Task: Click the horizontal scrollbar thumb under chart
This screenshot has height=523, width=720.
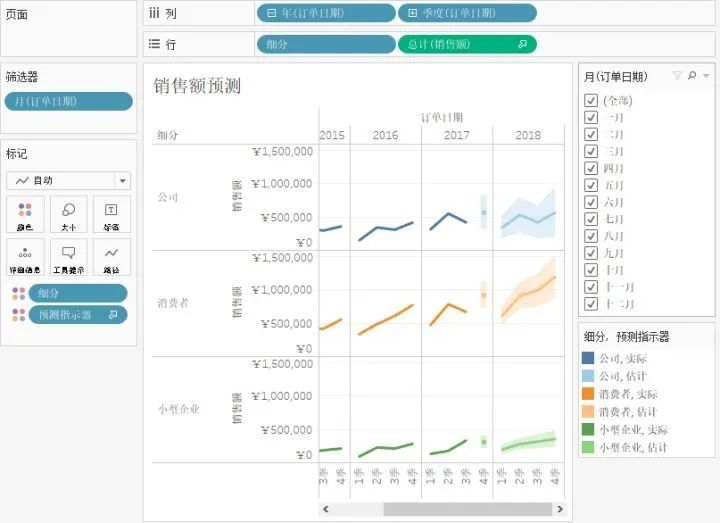Action: (x=467, y=509)
